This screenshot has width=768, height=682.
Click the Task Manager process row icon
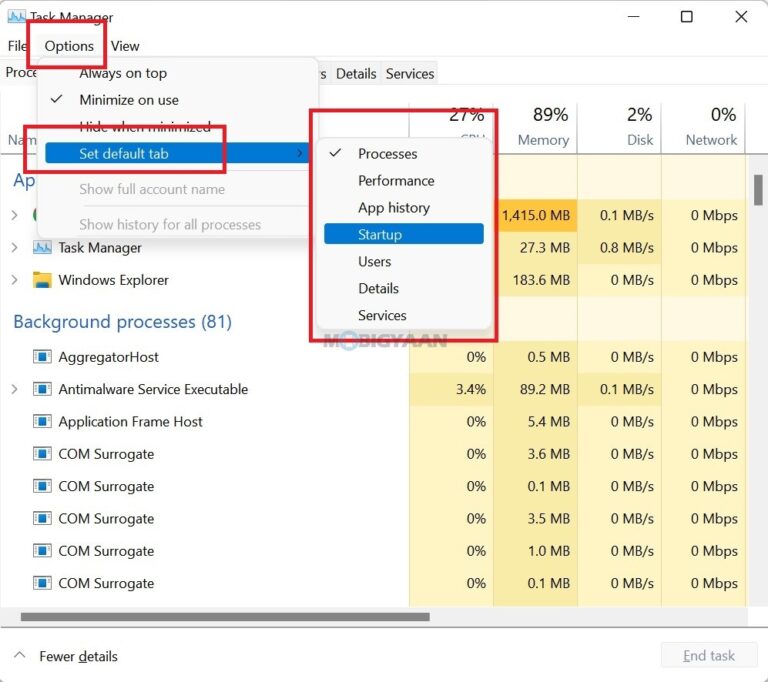[42, 247]
